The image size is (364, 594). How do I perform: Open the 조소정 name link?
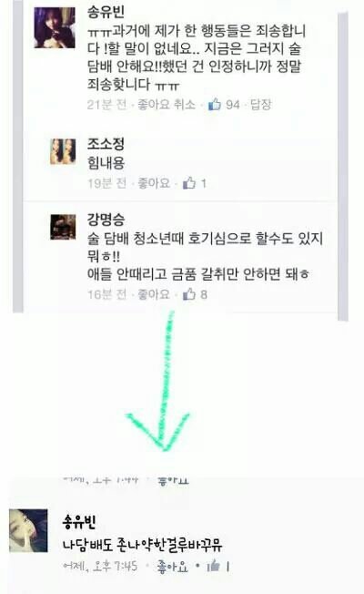pyautogui.click(x=106, y=144)
